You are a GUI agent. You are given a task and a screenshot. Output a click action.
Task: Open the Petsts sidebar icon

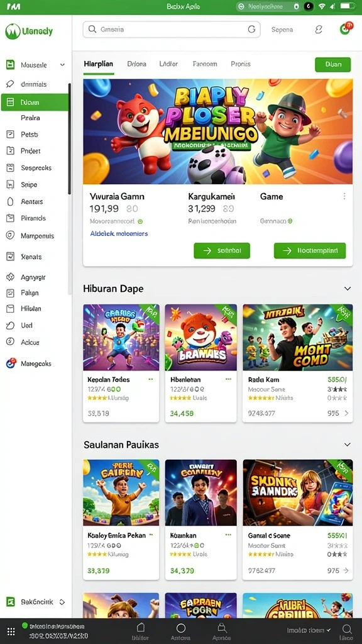[10, 135]
